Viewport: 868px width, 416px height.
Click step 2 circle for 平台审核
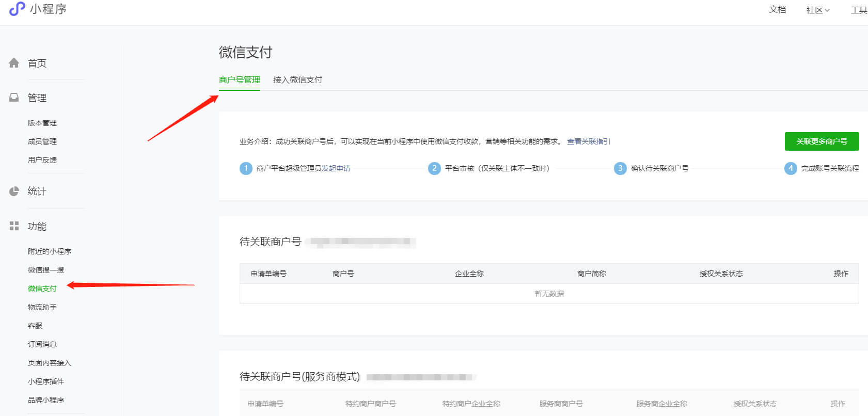[x=434, y=168]
